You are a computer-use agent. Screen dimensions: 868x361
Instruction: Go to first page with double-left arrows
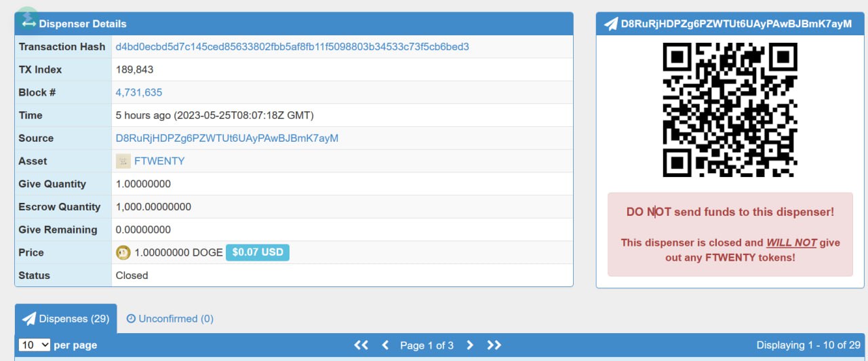pyautogui.click(x=361, y=345)
